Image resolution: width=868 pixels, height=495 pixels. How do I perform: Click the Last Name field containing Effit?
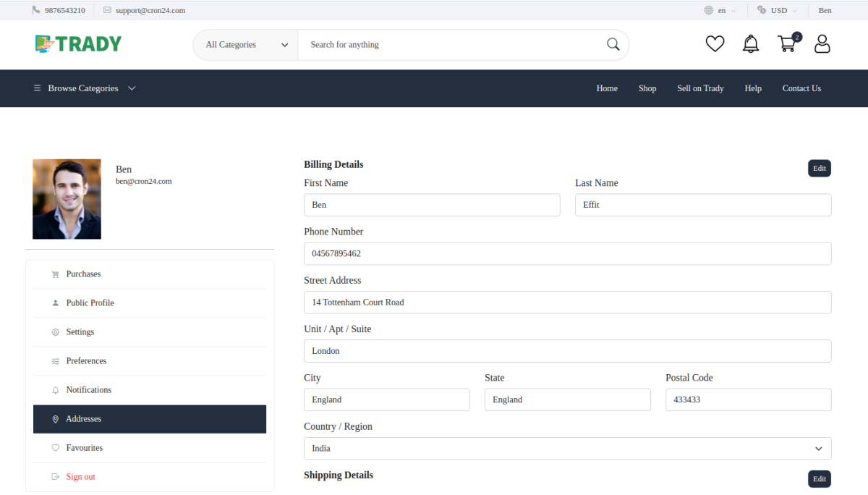(703, 205)
